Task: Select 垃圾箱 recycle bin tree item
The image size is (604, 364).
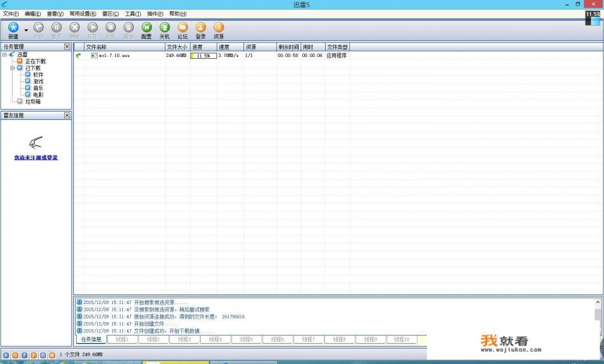Action: click(x=33, y=101)
